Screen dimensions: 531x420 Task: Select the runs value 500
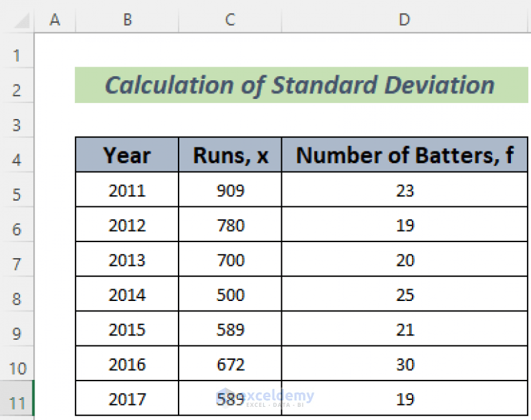click(x=231, y=295)
